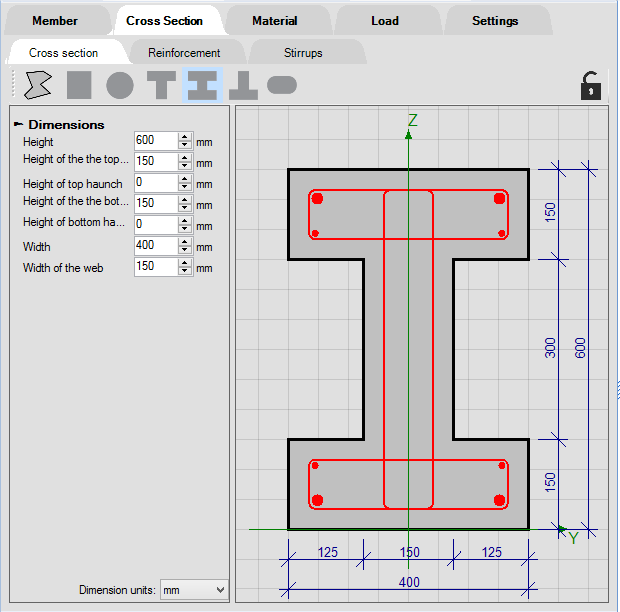Select the inverted T cross-section shape

243,85
